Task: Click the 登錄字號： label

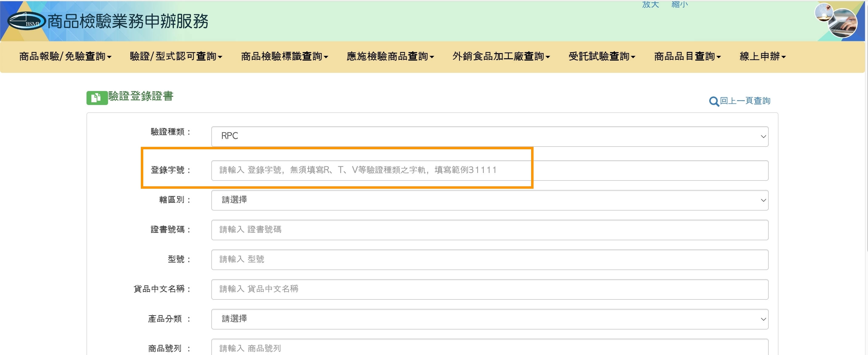Action: 171,170
